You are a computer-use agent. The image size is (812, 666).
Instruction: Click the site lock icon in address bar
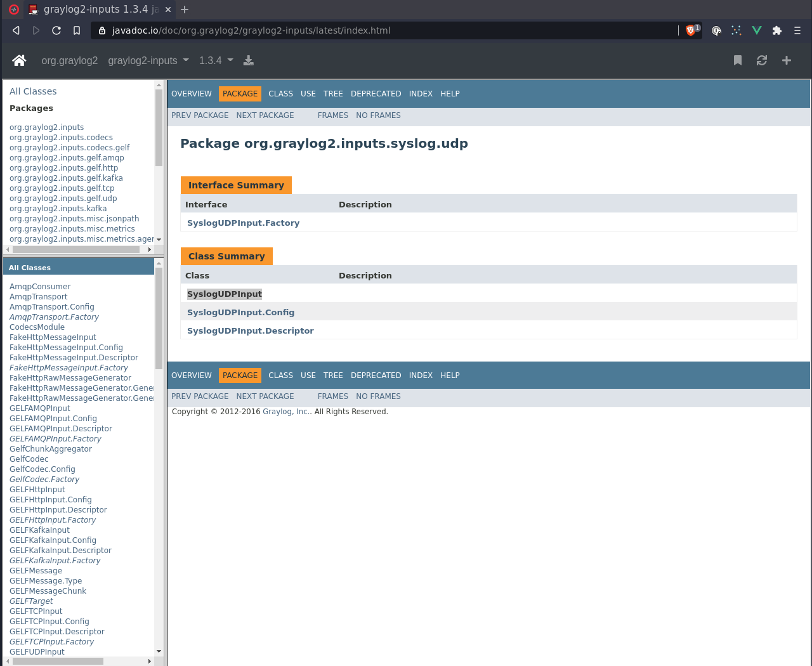[102, 30]
